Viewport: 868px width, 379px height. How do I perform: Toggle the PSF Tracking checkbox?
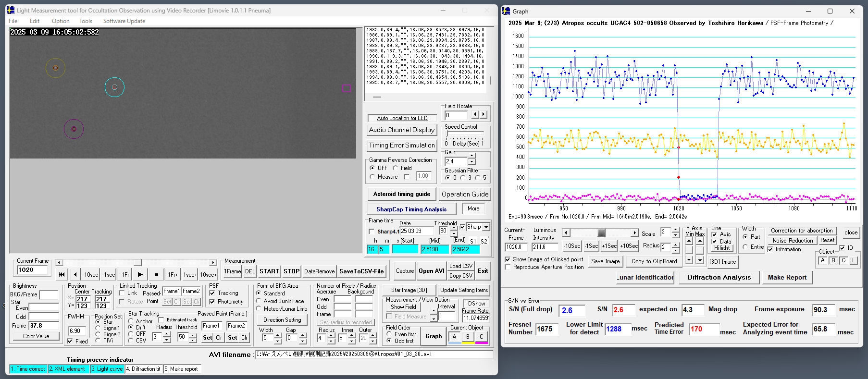click(x=212, y=293)
